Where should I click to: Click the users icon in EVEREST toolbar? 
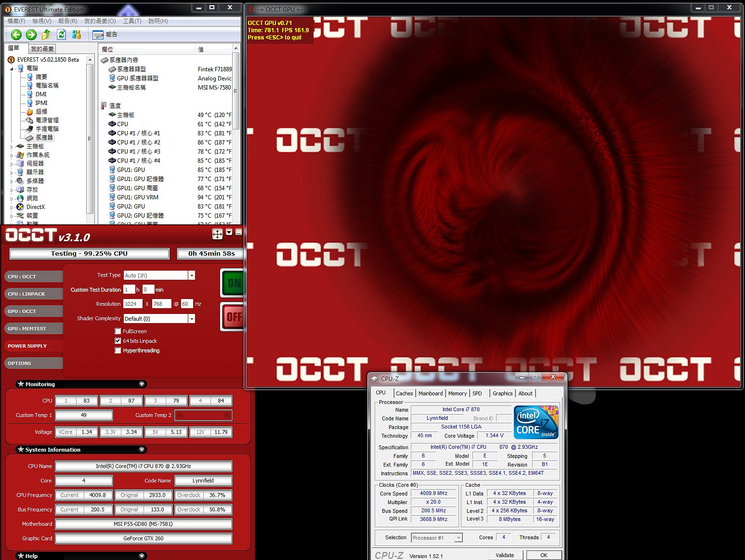pyautogui.click(x=76, y=35)
